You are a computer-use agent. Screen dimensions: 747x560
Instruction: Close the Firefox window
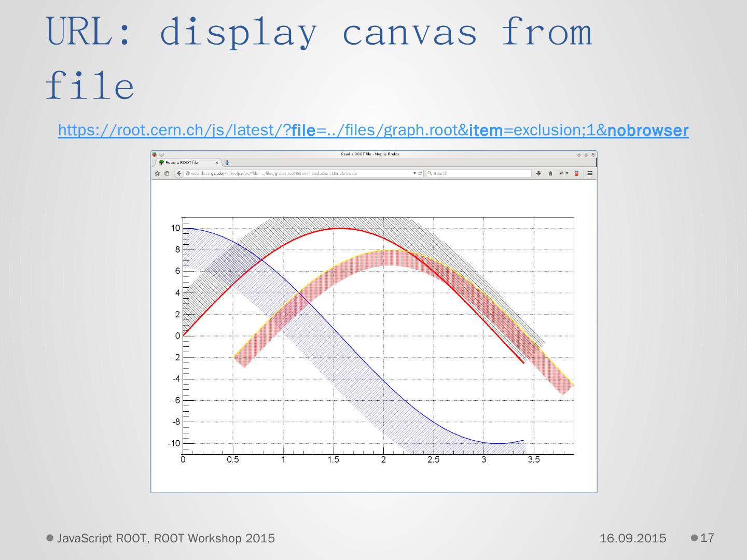click(x=593, y=154)
